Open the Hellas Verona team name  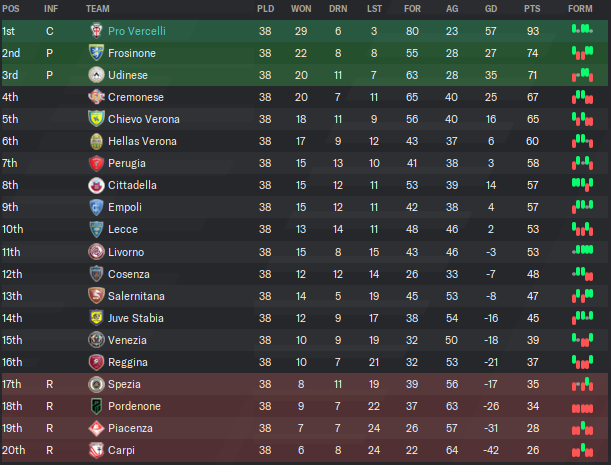[x=142, y=141]
